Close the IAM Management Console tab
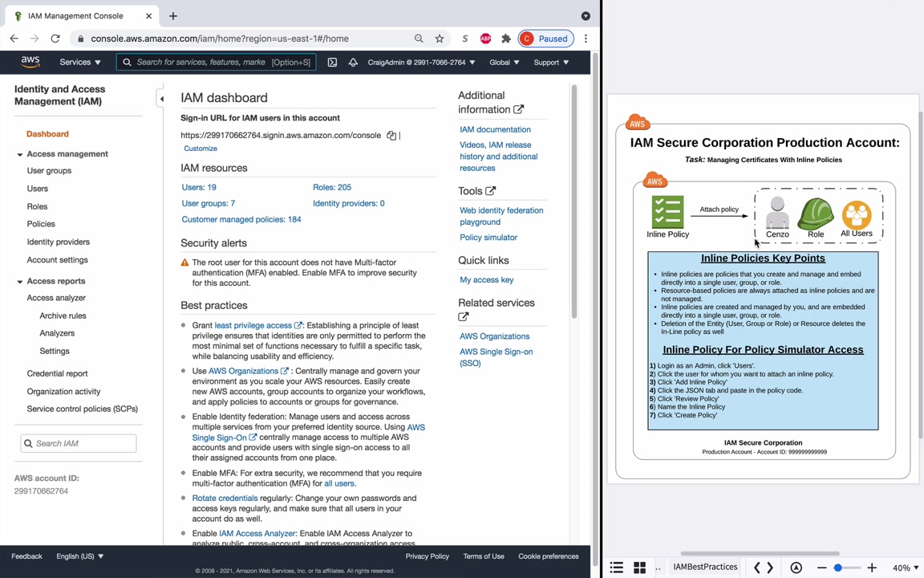 (148, 16)
